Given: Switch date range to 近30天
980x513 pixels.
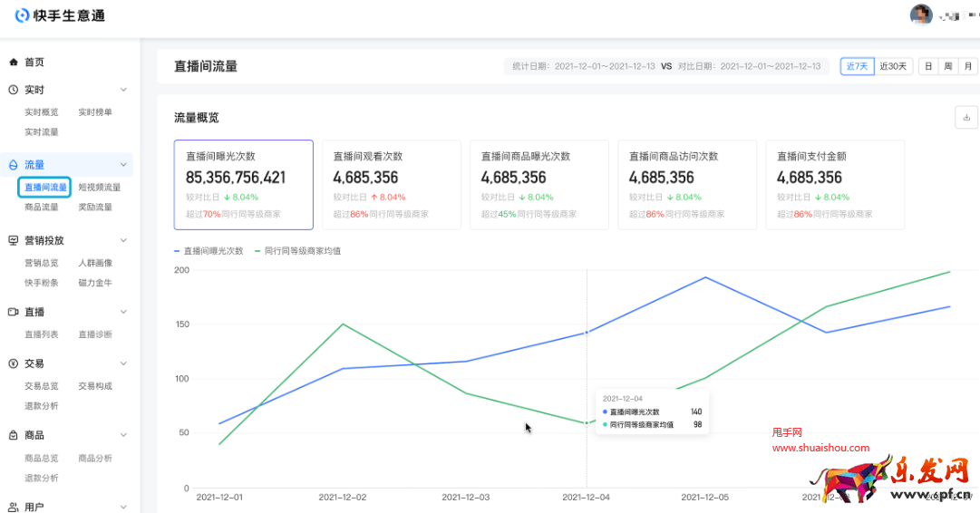Looking at the screenshot, I should (893, 66).
